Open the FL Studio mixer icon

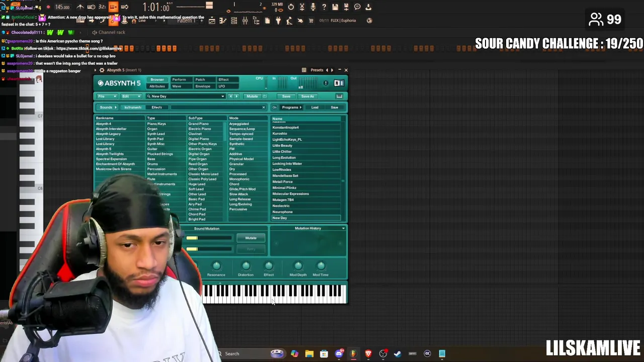(x=245, y=21)
